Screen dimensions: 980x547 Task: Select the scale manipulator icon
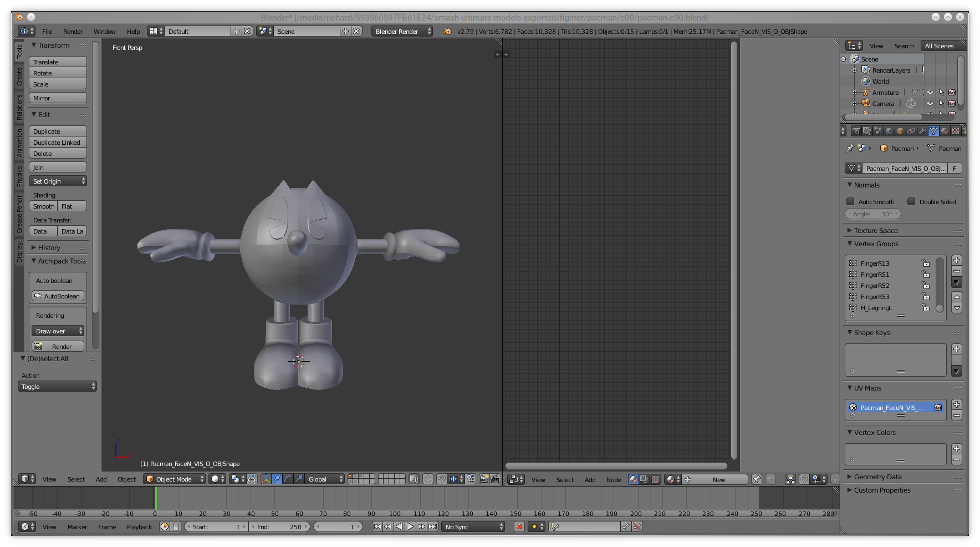tap(299, 479)
